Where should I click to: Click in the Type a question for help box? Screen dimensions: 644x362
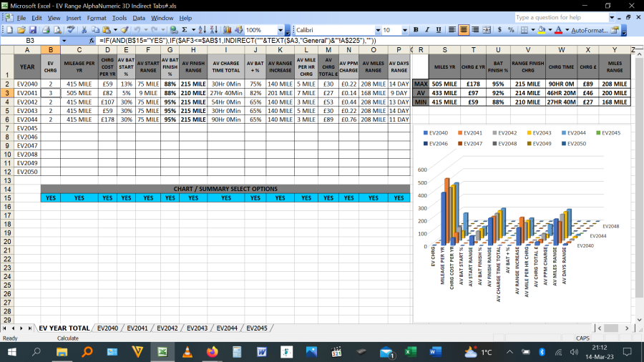tap(562, 18)
